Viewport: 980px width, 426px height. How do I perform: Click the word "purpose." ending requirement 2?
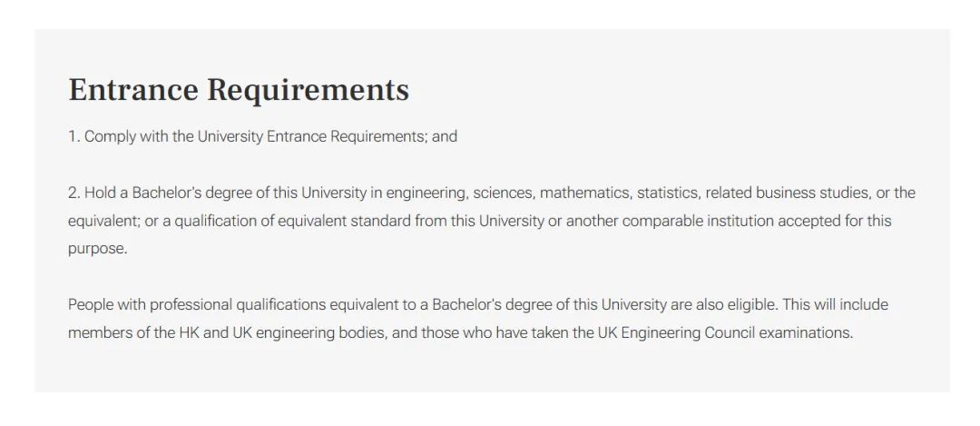(97, 249)
